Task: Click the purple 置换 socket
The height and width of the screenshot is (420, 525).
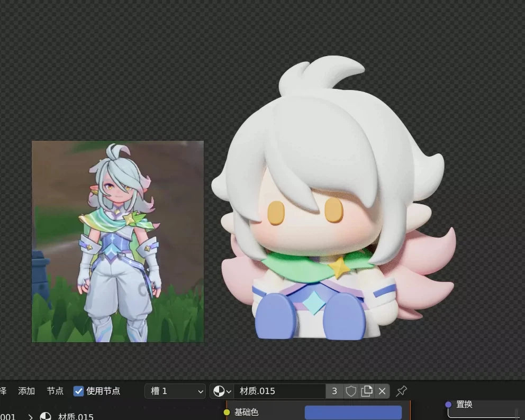Action: 448,405
